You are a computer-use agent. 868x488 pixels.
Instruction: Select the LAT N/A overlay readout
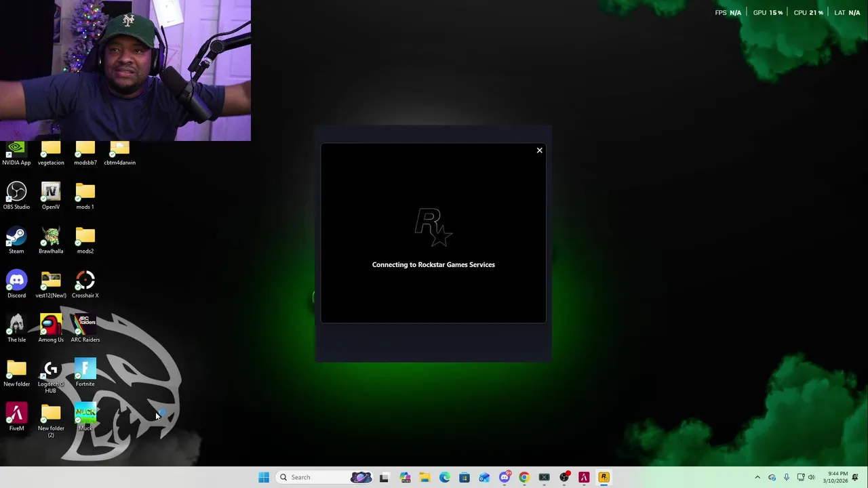pos(847,13)
